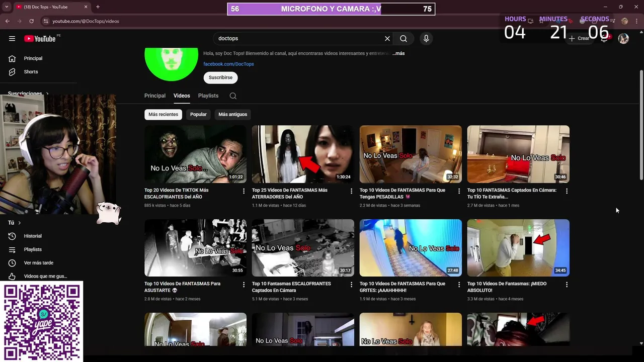The height and width of the screenshot is (362, 644).
Task: Close the Doc Tops browser tab
Action: click(86, 7)
